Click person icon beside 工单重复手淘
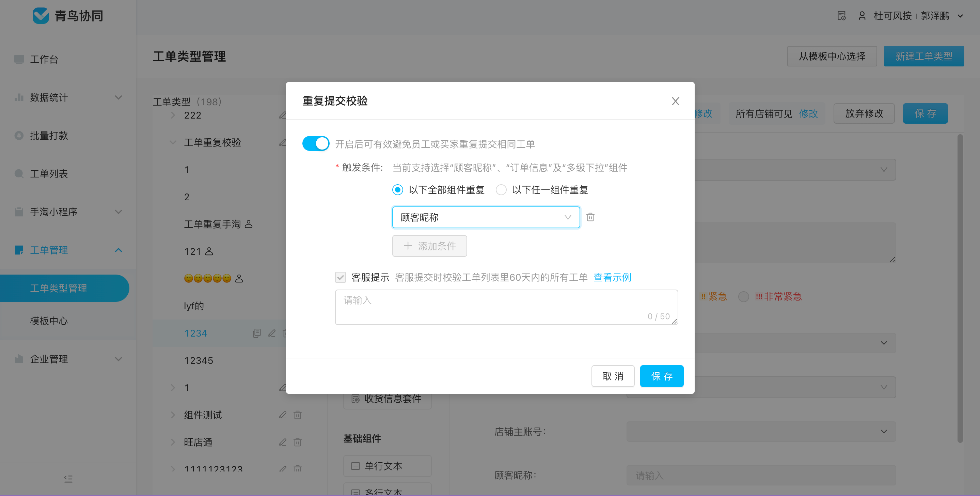 (x=249, y=224)
